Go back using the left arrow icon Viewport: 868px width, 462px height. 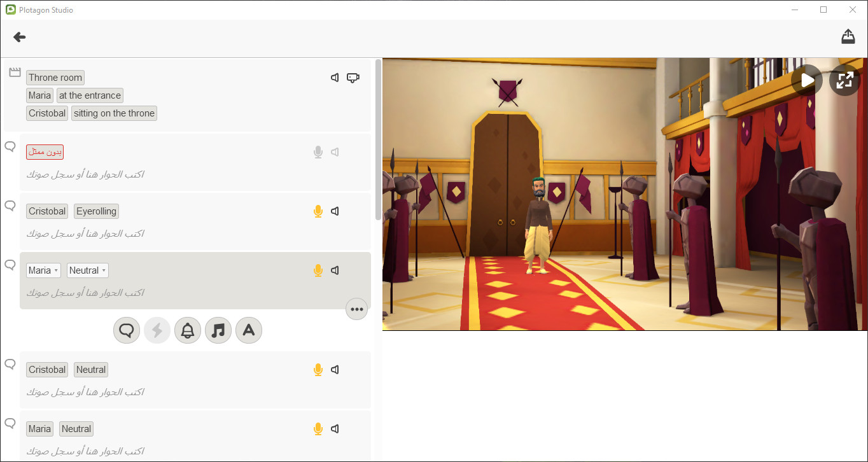(x=20, y=38)
